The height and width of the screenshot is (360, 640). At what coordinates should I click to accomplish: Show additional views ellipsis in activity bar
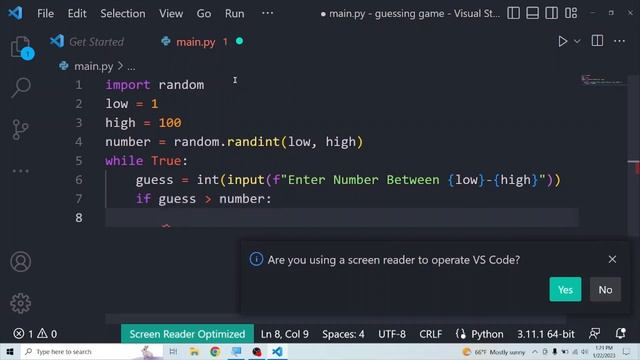(x=20, y=171)
